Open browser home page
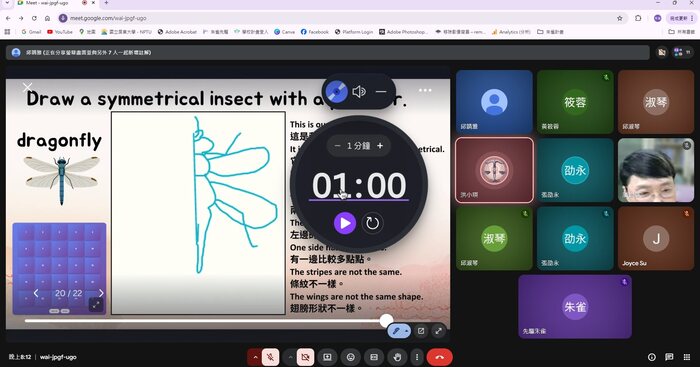The height and width of the screenshot is (367, 700). coord(47,18)
